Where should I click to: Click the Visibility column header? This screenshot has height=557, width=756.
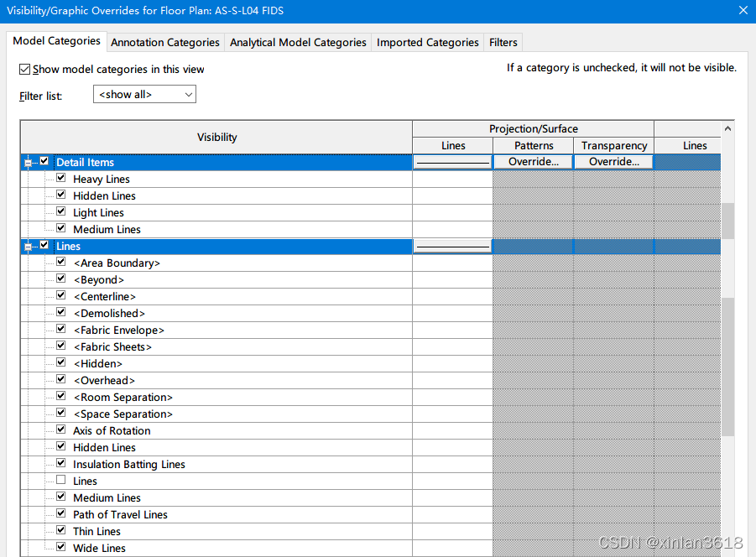coord(216,138)
